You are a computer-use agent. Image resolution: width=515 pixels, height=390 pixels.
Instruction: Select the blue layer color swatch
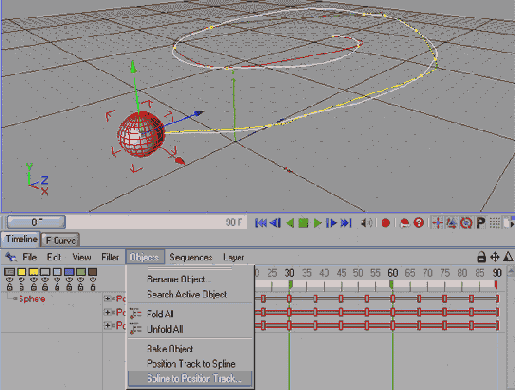point(69,272)
